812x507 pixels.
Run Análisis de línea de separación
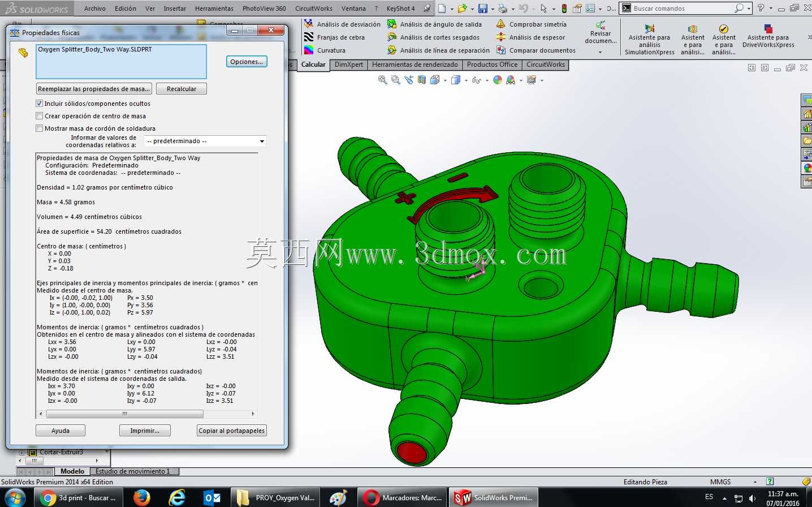coord(438,50)
